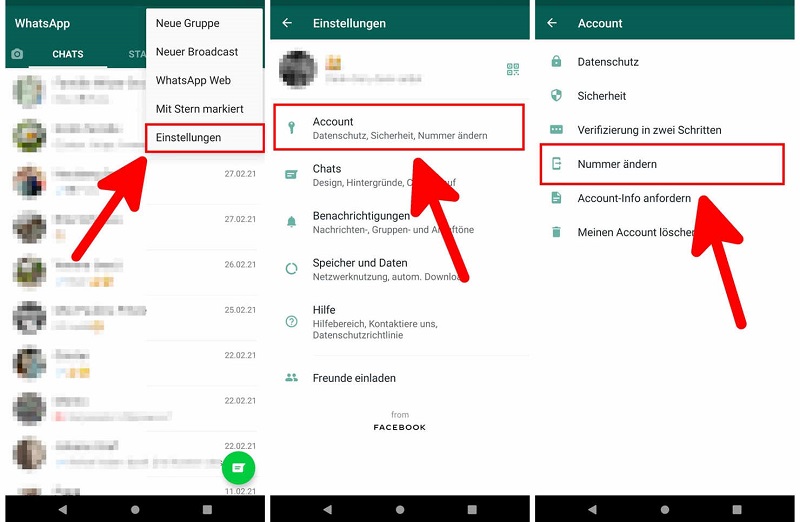800x522 pixels.
Task: Tap the circle icon for Speicher und Daten
Action: coord(291,268)
